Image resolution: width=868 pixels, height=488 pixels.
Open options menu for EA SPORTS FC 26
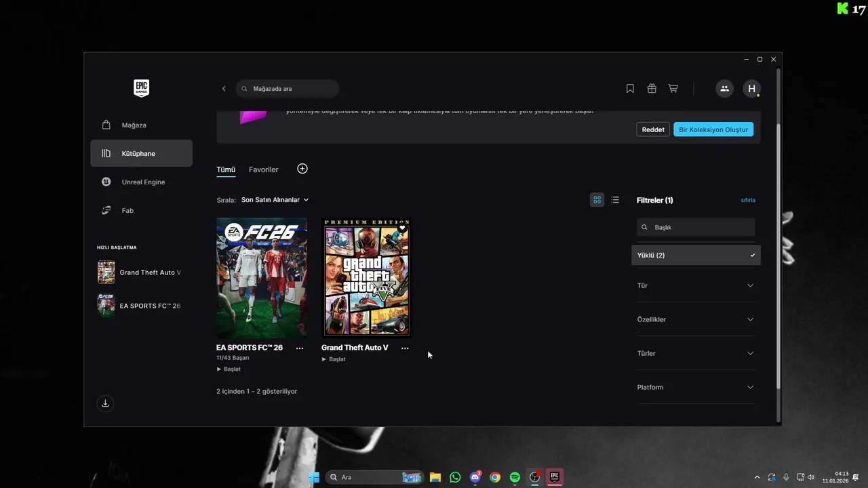click(300, 348)
